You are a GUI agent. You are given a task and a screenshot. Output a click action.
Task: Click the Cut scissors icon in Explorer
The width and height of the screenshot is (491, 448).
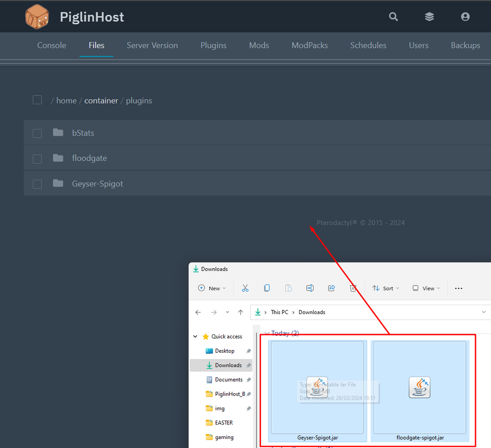(245, 288)
